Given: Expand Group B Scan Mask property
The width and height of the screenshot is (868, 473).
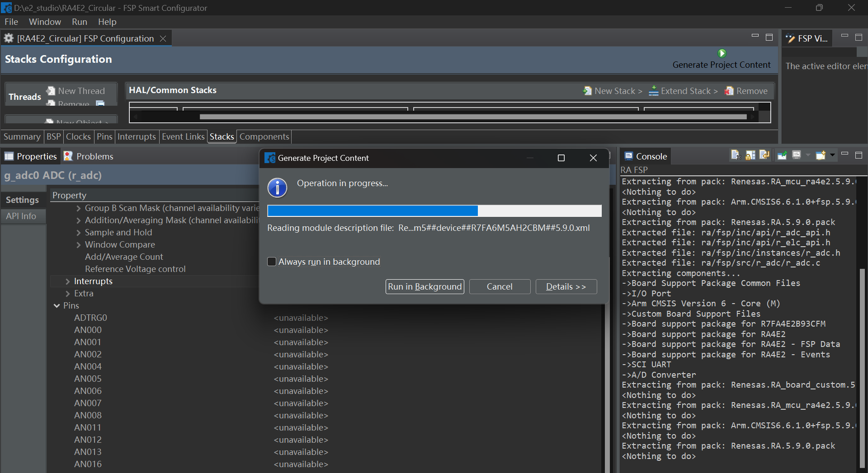Looking at the screenshot, I should (x=78, y=208).
